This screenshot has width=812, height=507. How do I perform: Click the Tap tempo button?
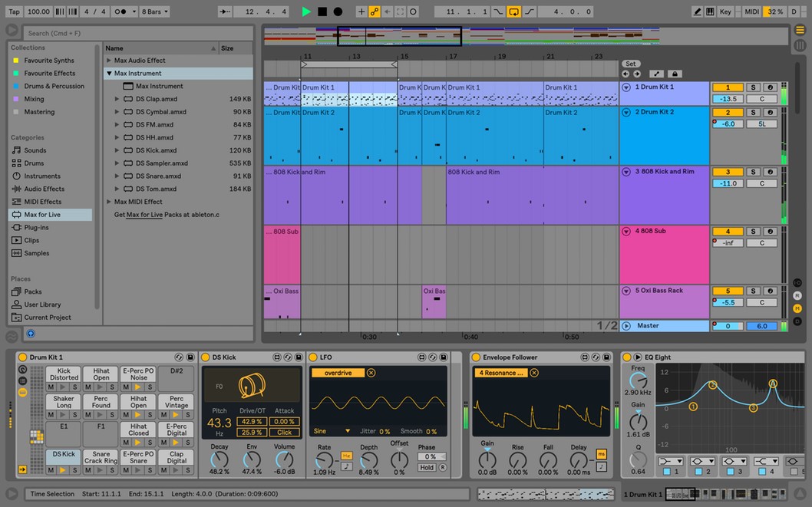click(x=11, y=11)
